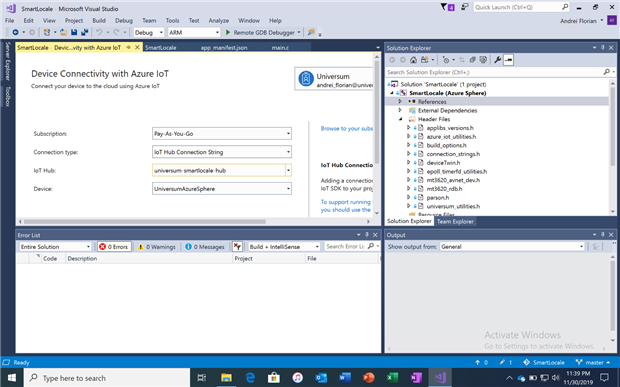The height and width of the screenshot is (387, 620).
Task: Open the Debug menu
Action: click(124, 21)
